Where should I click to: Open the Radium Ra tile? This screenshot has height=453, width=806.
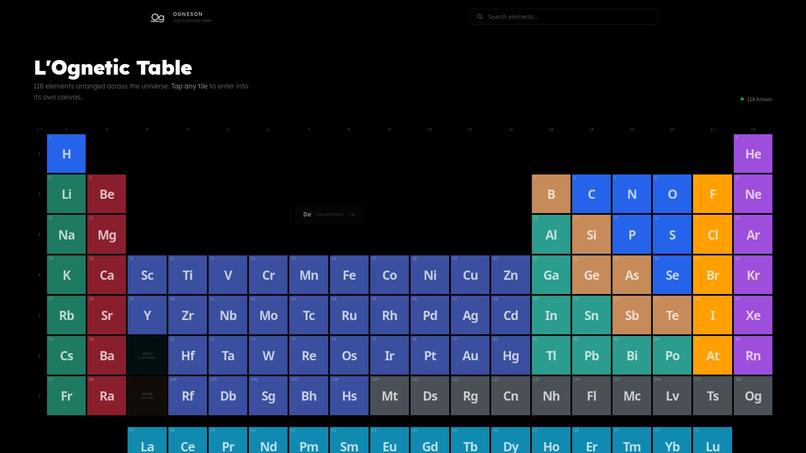tap(107, 396)
